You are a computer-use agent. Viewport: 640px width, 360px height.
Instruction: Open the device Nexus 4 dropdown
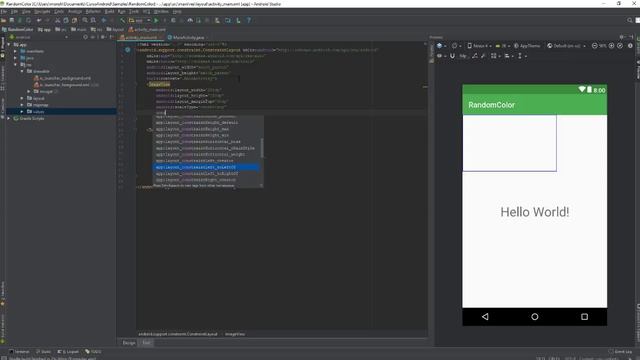click(x=480, y=46)
